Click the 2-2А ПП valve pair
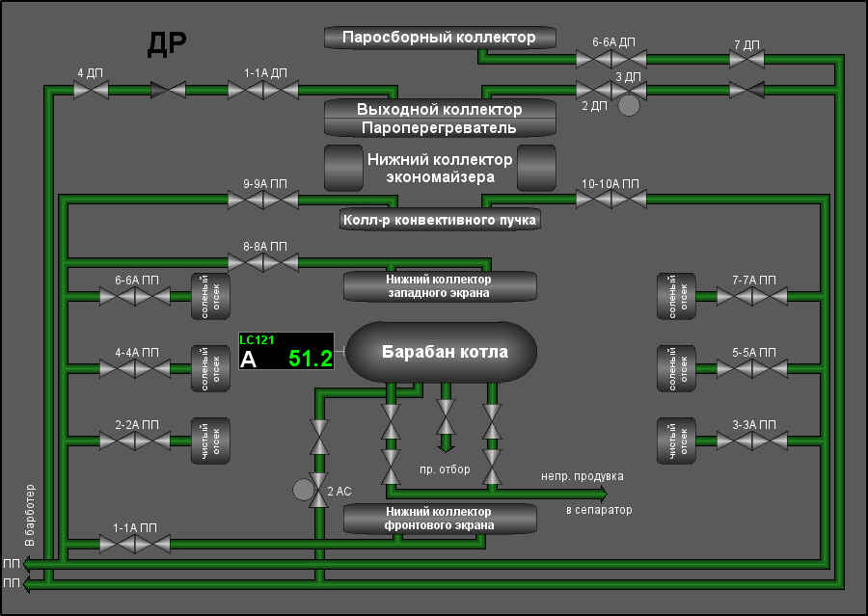 [135, 442]
